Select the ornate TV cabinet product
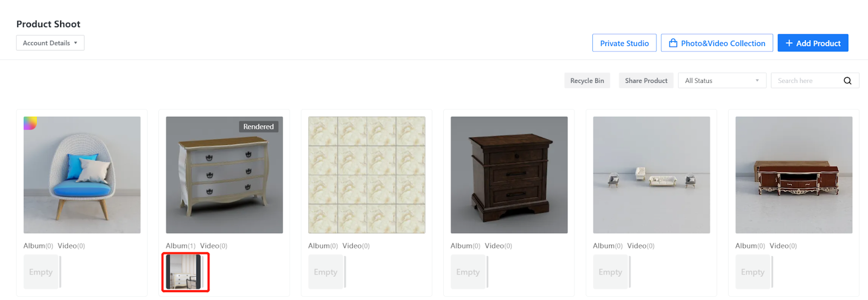The height and width of the screenshot is (300, 868). point(794,175)
